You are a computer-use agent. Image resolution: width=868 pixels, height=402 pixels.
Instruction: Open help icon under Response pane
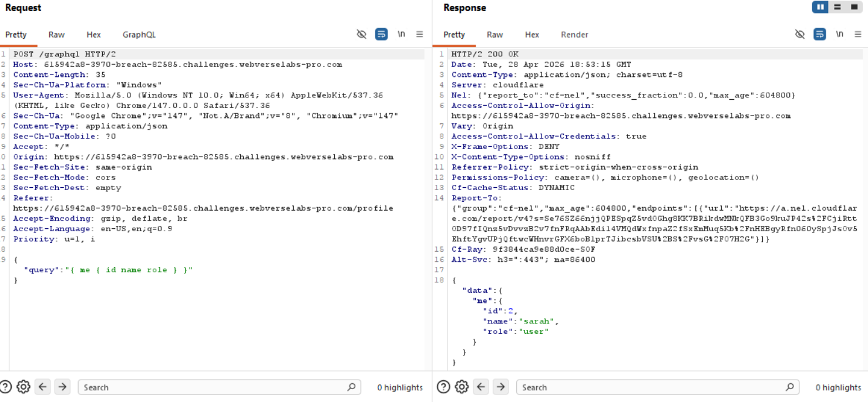pos(444,387)
